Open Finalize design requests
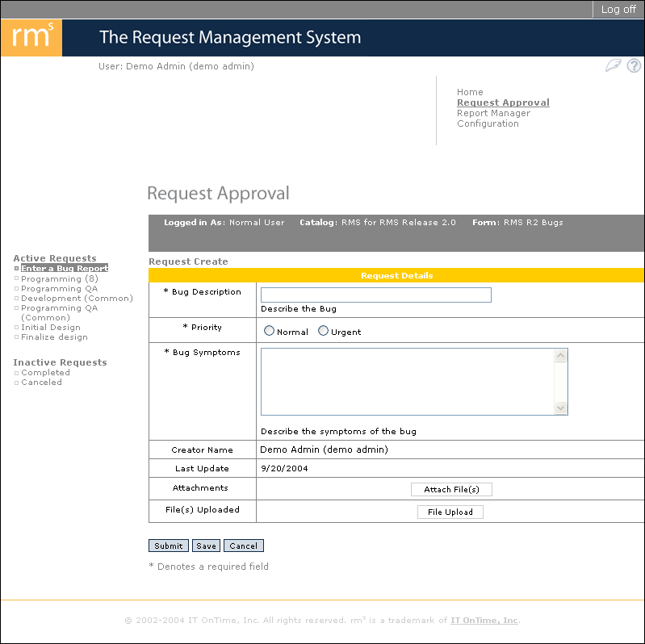Image resolution: width=645 pixels, height=644 pixels. pyautogui.click(x=54, y=337)
